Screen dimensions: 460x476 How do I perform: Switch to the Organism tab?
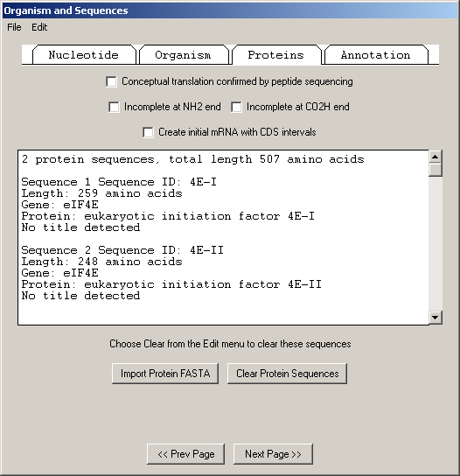click(183, 55)
